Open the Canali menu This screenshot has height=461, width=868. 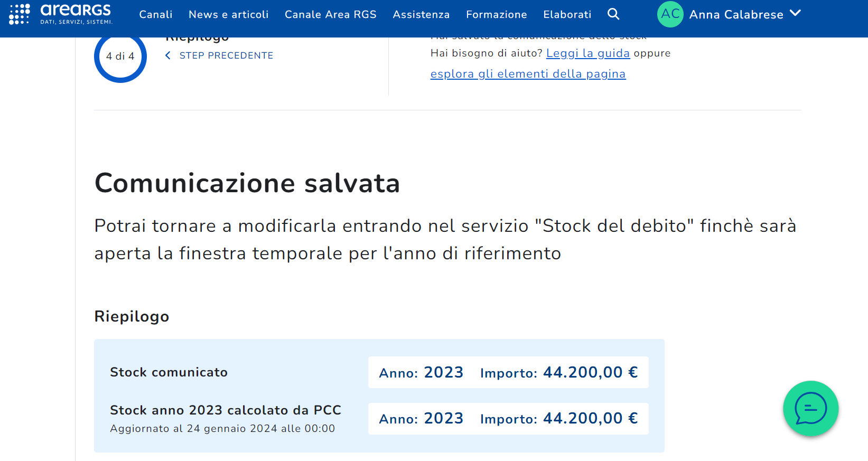click(156, 15)
